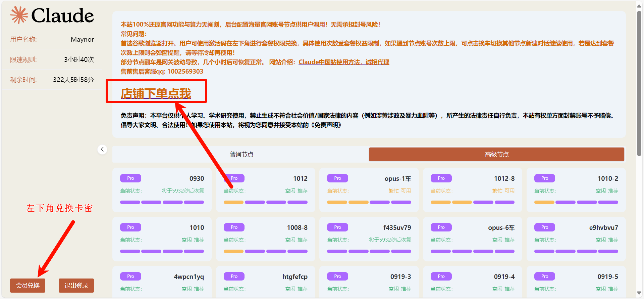This screenshot has width=644, height=299.
Task: Select the htgfefcp node card
Action: [266, 282]
